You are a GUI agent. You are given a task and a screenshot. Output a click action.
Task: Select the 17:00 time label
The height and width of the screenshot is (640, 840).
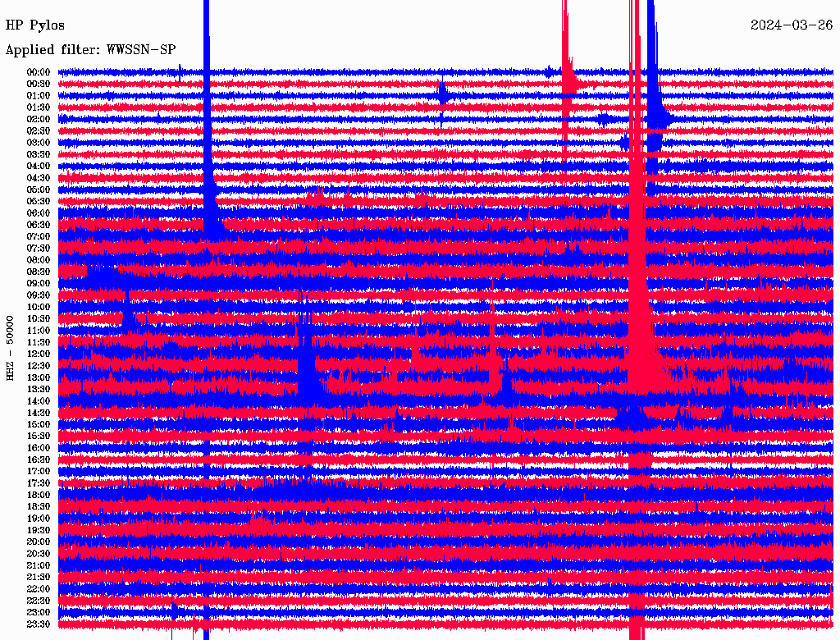(x=38, y=471)
